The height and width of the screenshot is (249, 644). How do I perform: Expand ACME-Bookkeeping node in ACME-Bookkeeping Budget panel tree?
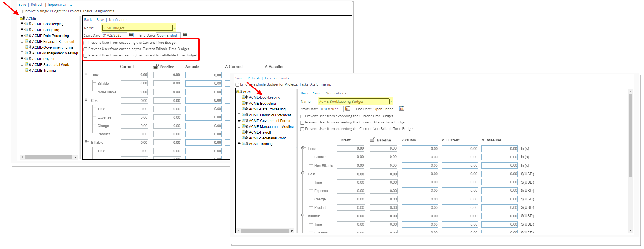(x=239, y=97)
